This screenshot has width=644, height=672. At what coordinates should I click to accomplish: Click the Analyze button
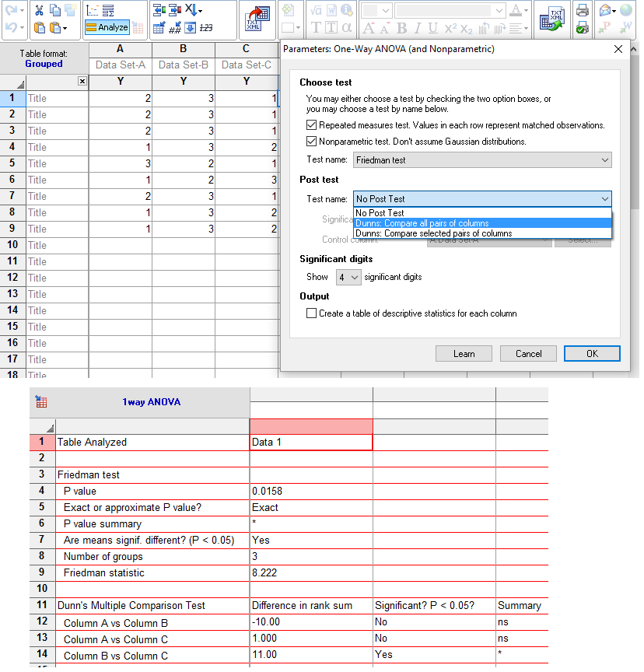coord(107,27)
